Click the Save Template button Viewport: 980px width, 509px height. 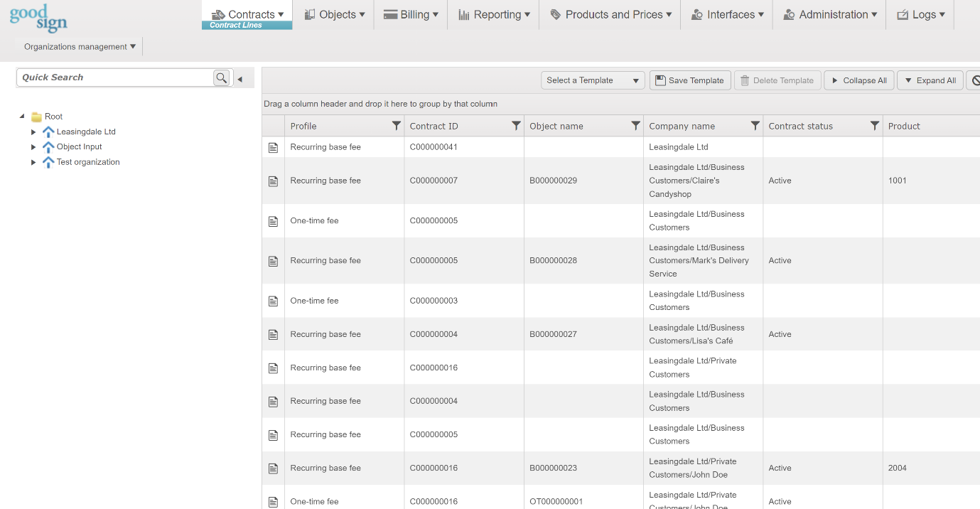[689, 80]
